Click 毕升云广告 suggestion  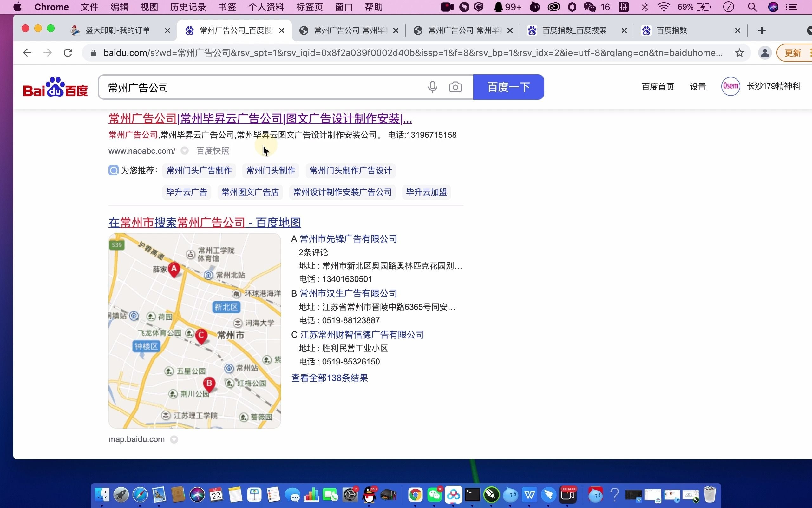(x=187, y=192)
